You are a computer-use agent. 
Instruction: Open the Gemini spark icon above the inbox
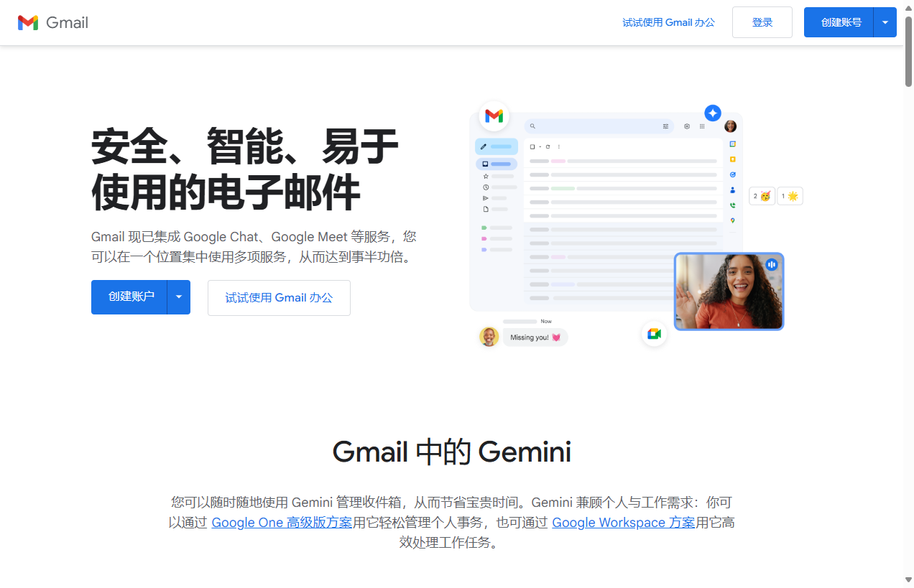pos(713,113)
